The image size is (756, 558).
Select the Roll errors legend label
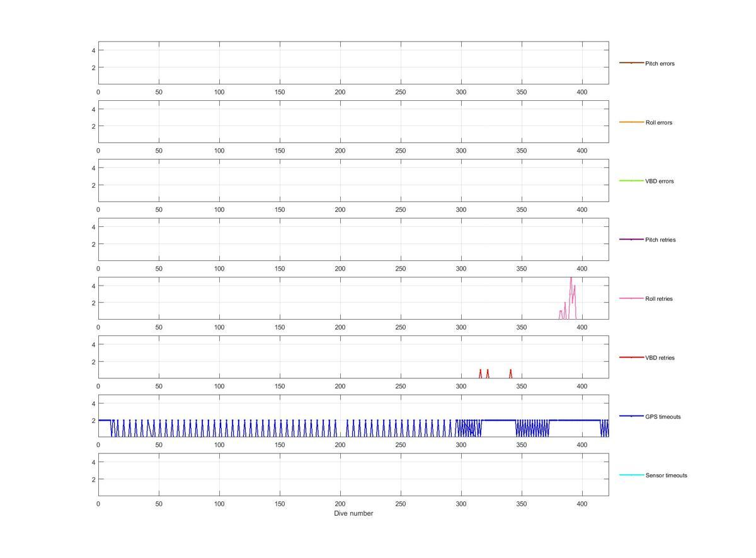click(x=658, y=122)
